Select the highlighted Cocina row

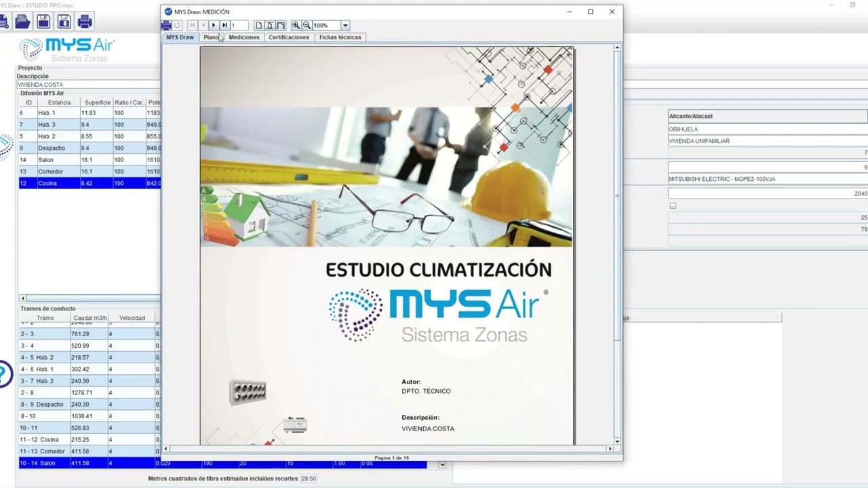pyautogui.click(x=90, y=183)
